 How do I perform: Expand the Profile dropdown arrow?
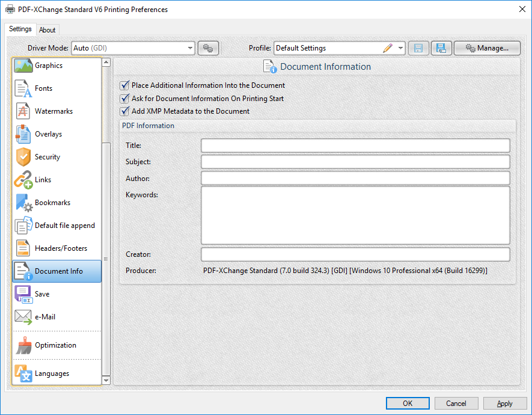pyautogui.click(x=401, y=48)
